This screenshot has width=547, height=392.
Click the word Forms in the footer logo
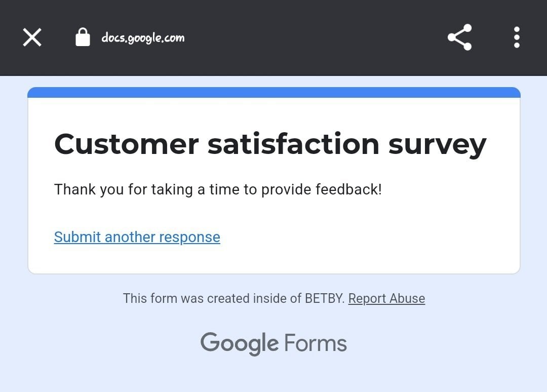315,343
